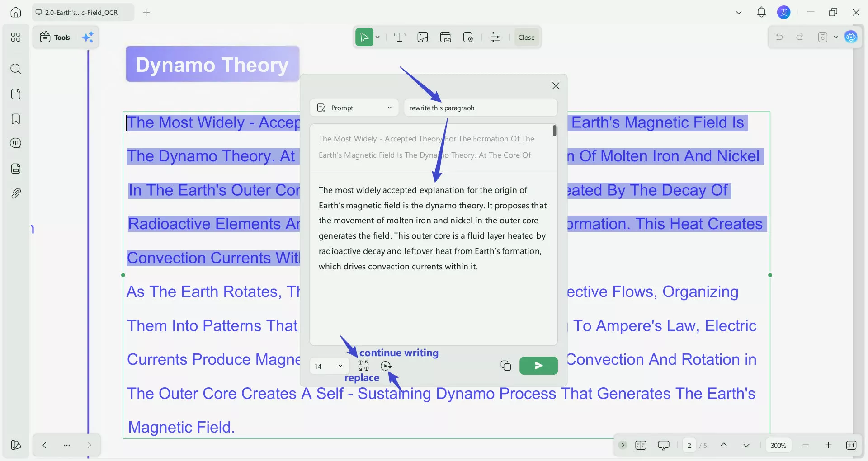Show the Comments sidebar panel
Viewport: 868px width, 461px height.
16,143
